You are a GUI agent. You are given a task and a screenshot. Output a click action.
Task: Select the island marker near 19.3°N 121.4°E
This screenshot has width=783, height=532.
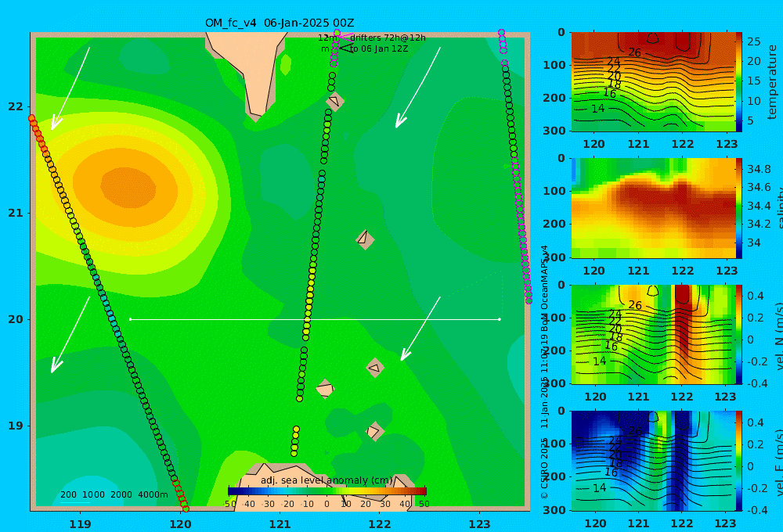pyautogui.click(x=325, y=389)
